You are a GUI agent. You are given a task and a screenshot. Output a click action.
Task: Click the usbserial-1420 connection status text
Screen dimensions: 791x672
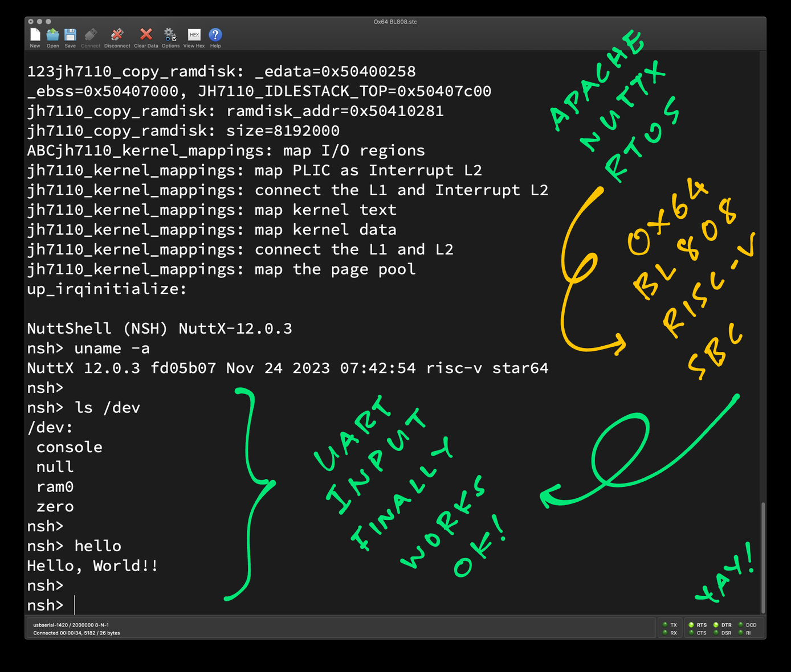[71, 625]
